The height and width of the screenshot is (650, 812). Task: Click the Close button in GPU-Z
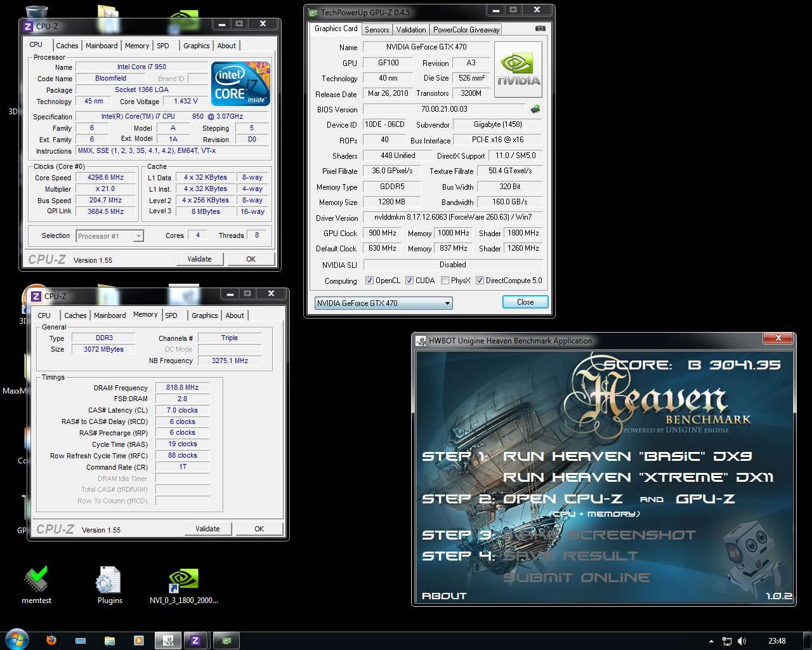point(525,302)
